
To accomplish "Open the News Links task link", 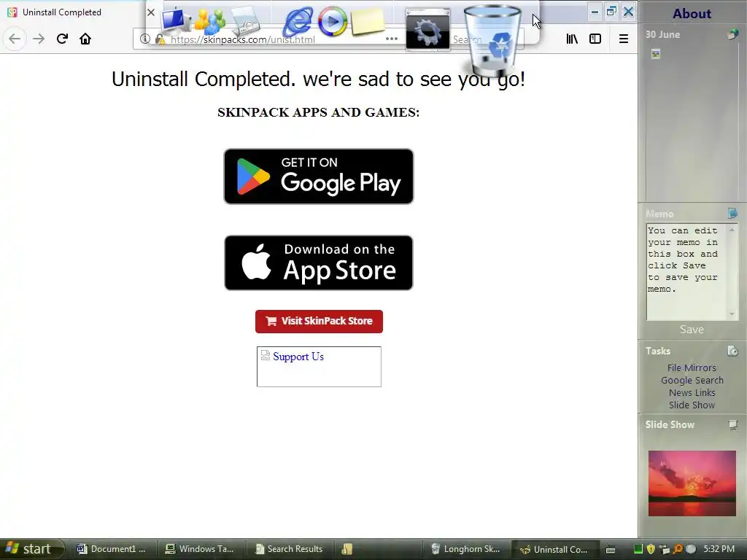I will click(692, 392).
